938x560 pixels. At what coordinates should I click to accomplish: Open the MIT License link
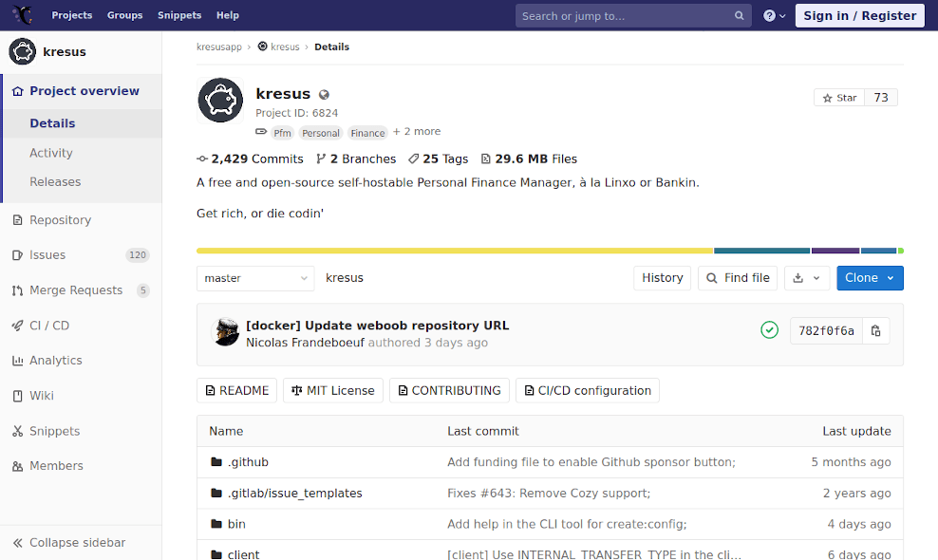(x=332, y=391)
